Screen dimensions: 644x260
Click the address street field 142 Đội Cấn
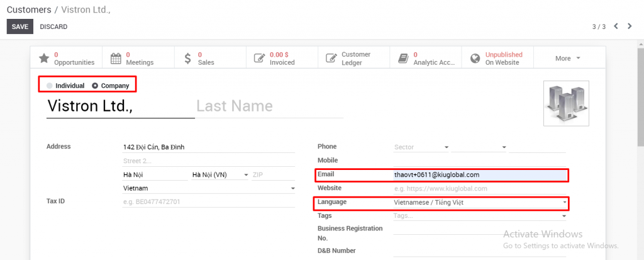tap(209, 147)
